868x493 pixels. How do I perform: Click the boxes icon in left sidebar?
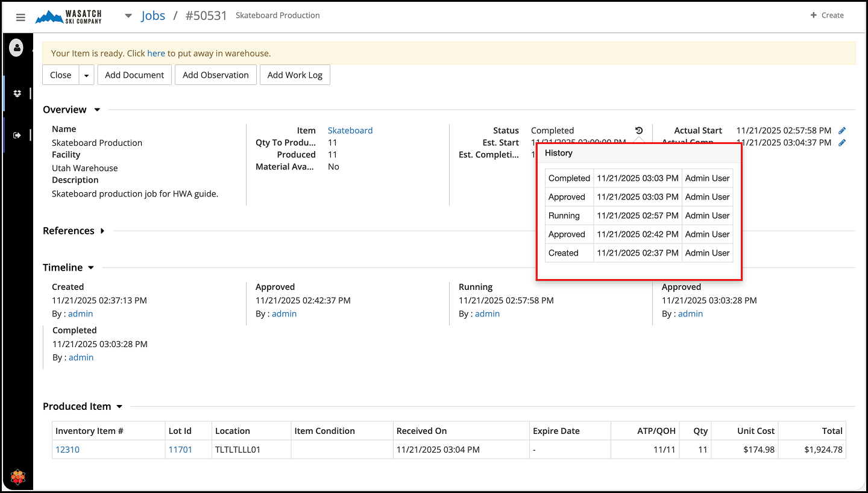[17, 93]
